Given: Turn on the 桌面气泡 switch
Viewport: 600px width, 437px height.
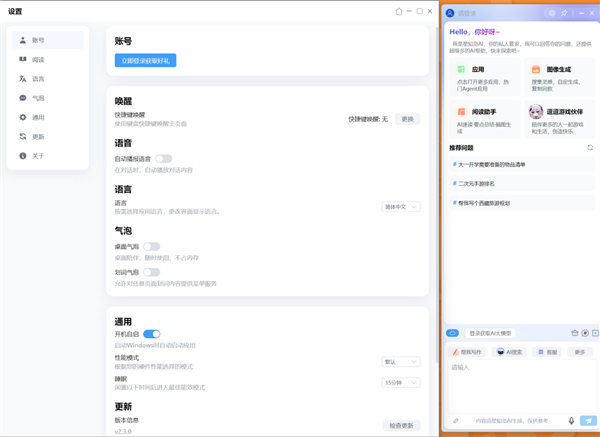Looking at the screenshot, I should click(x=151, y=246).
